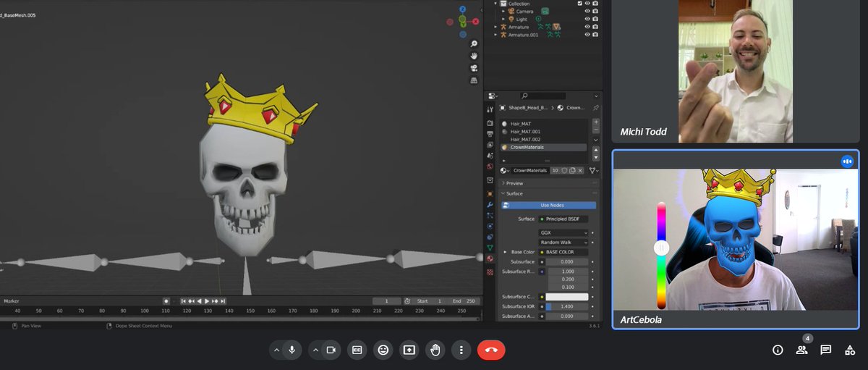Screen dimensions: 868x370
Task: Click the BASE COLOR texture link field
Action: pos(563,252)
